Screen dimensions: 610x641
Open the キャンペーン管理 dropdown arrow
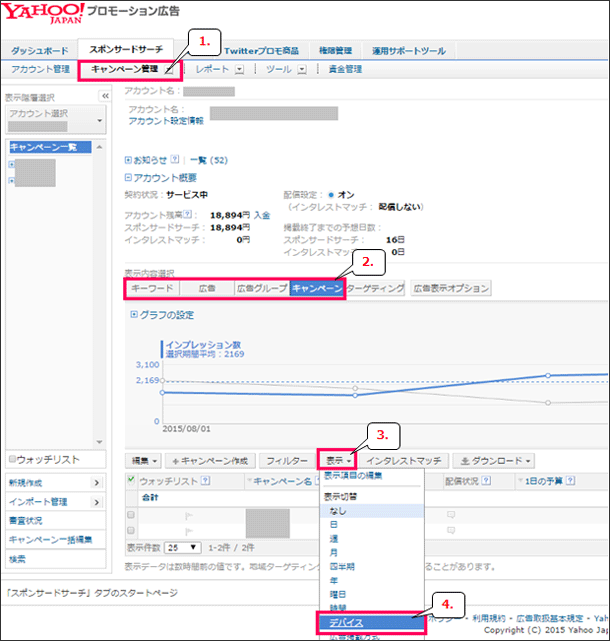click(x=169, y=70)
